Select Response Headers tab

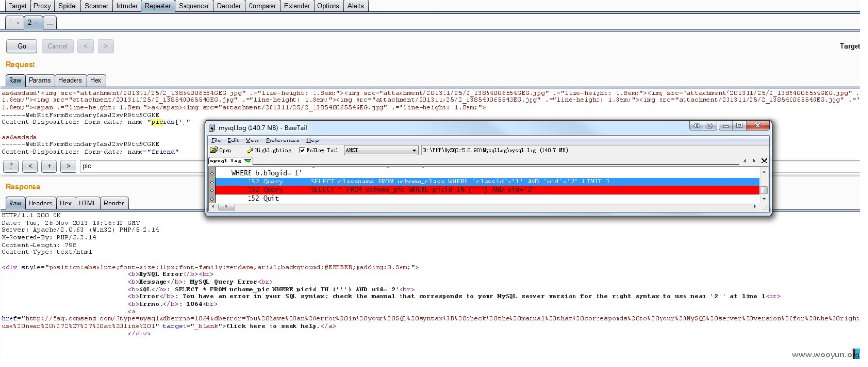[41, 204]
